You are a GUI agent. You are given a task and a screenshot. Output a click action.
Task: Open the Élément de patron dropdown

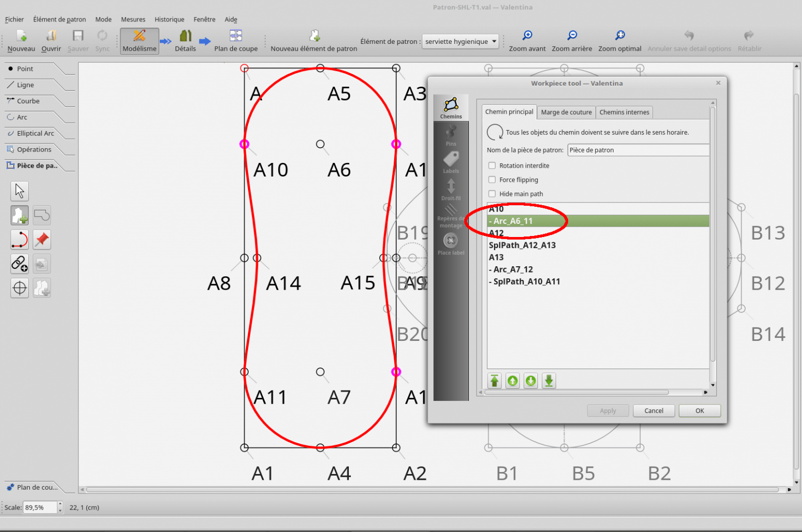[x=460, y=42]
